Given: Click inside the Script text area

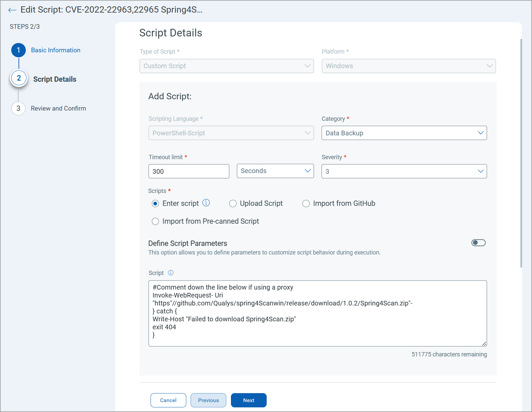Looking at the screenshot, I should point(318,313).
